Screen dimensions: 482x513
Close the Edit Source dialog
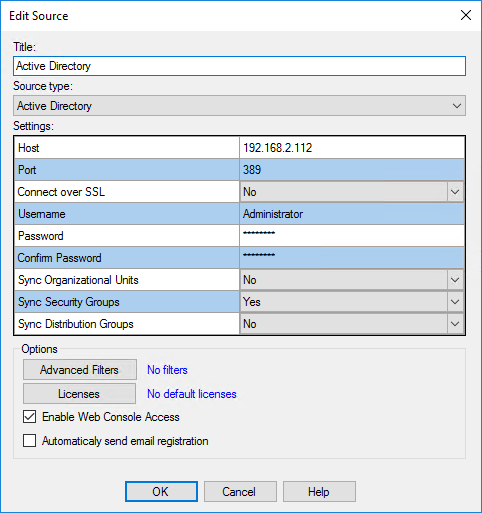466,15
